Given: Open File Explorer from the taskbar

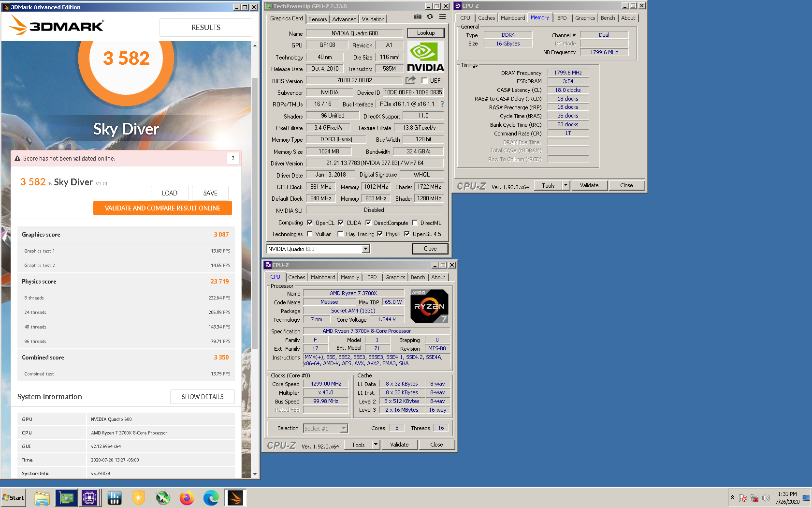Looking at the screenshot, I should pos(42,498).
